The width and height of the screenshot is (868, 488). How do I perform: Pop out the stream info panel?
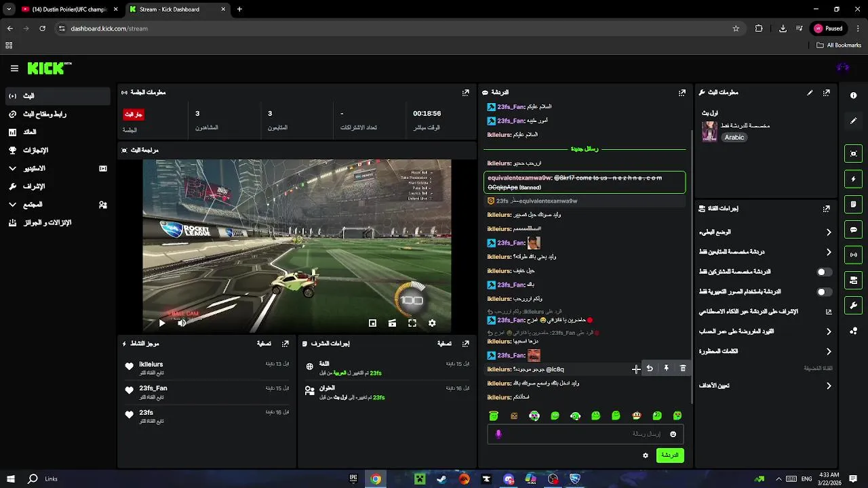pos(826,93)
